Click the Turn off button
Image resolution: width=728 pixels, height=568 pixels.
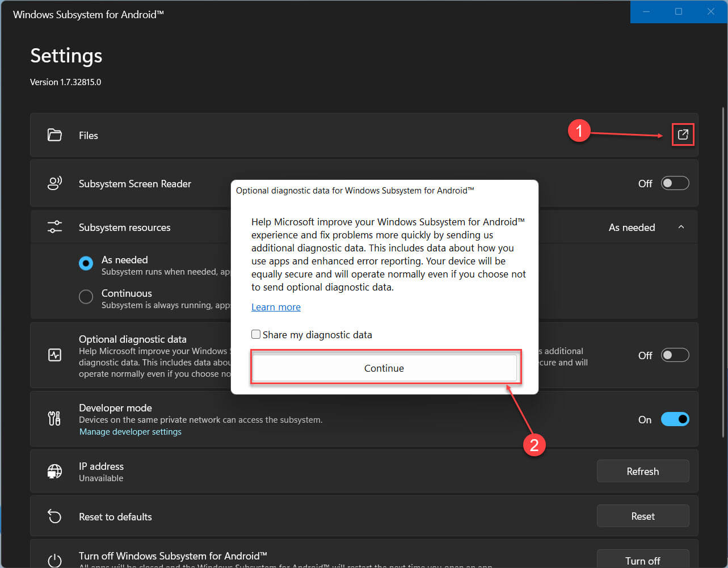[x=643, y=559]
